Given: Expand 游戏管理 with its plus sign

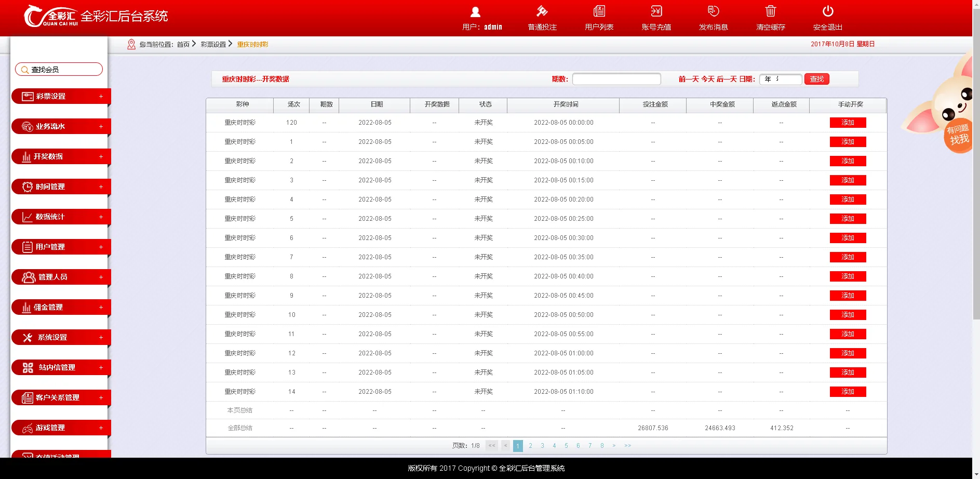Looking at the screenshot, I should point(101,428).
